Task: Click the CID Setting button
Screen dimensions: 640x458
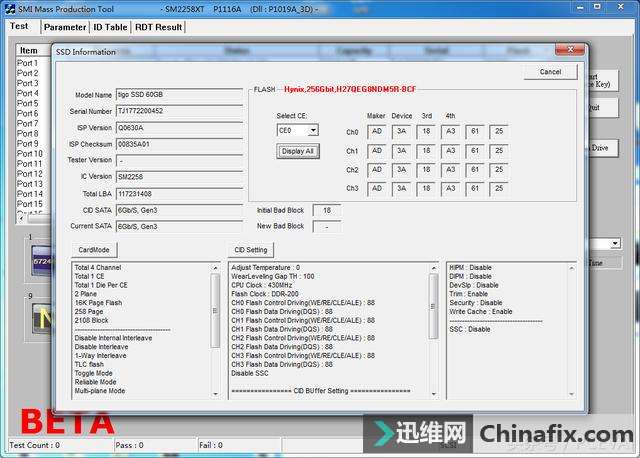Action: pos(251,250)
